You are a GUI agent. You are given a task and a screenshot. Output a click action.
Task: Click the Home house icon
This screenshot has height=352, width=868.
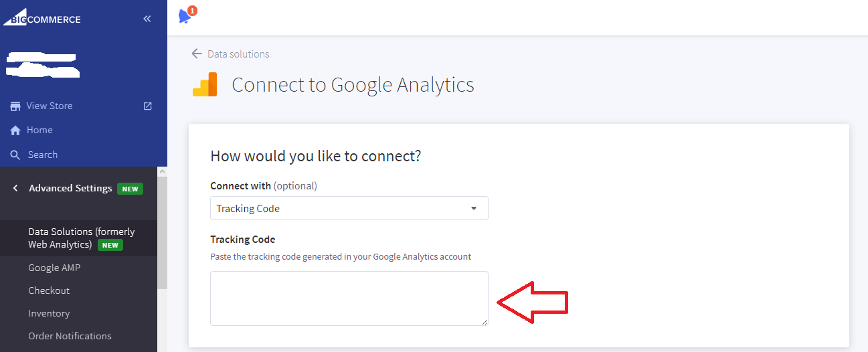[15, 130]
